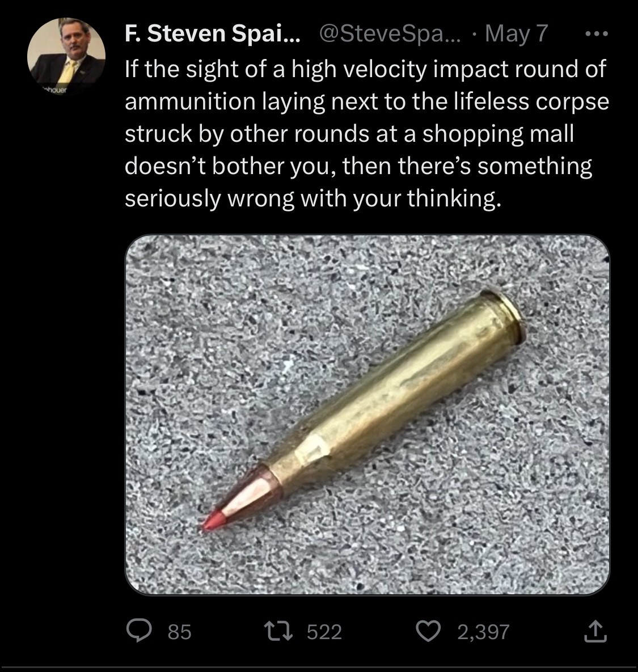638x672 pixels.
Task: View the 2,397 likes count
Action: pyautogui.click(x=483, y=632)
